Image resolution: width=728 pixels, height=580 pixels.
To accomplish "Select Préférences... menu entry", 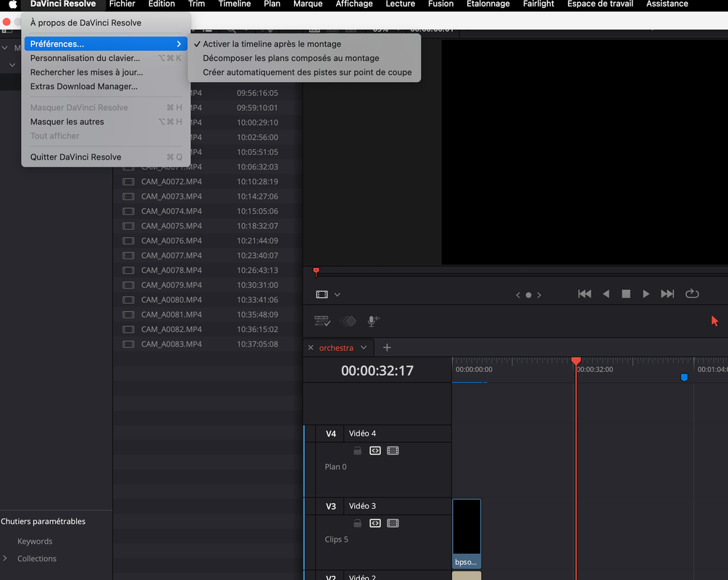I will (106, 43).
